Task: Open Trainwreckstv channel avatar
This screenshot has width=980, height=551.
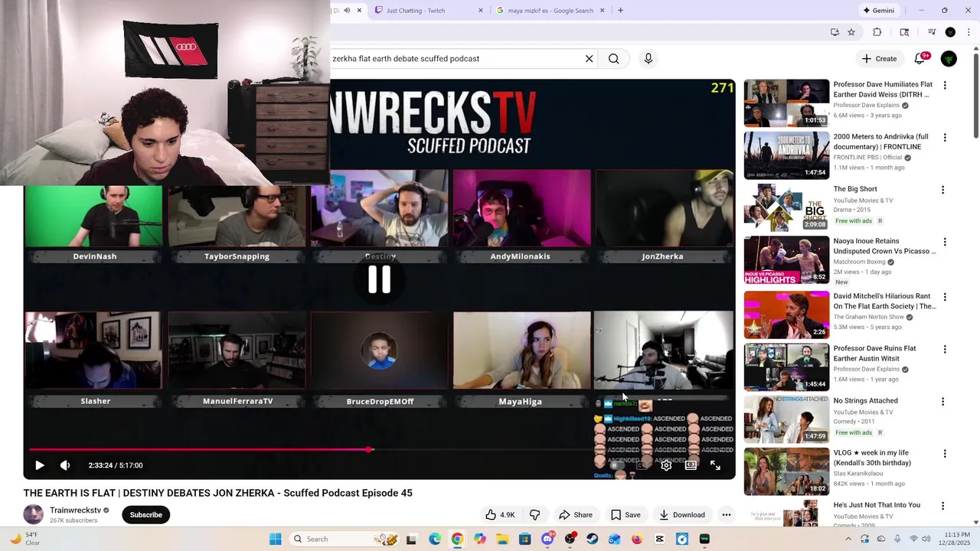Action: pyautogui.click(x=34, y=514)
